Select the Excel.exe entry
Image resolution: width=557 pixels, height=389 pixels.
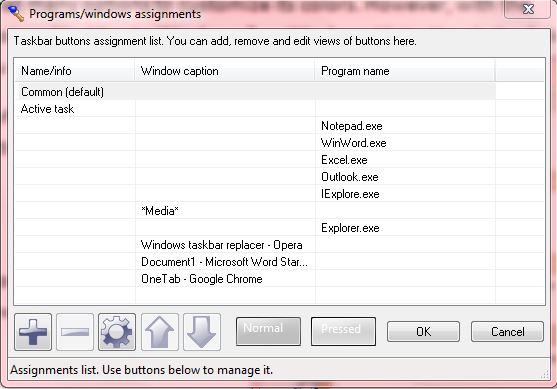point(255,160)
